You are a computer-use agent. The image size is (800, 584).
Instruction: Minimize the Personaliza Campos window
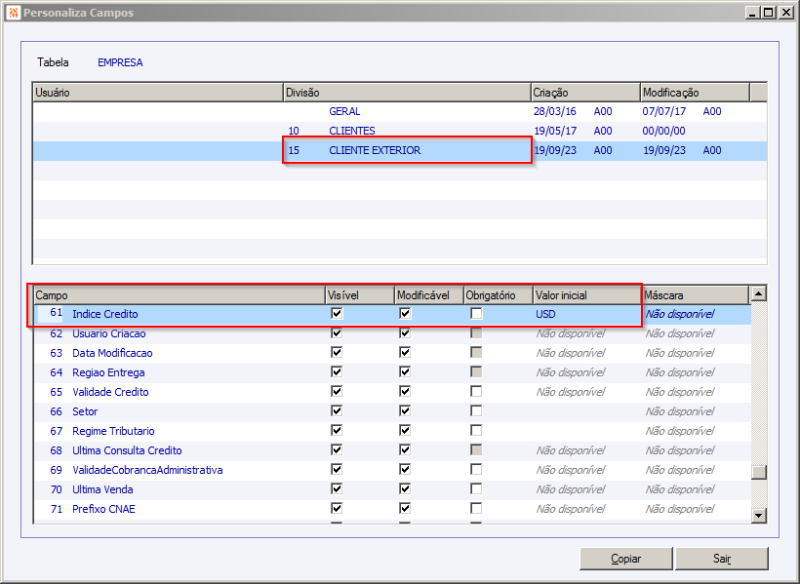click(x=752, y=12)
